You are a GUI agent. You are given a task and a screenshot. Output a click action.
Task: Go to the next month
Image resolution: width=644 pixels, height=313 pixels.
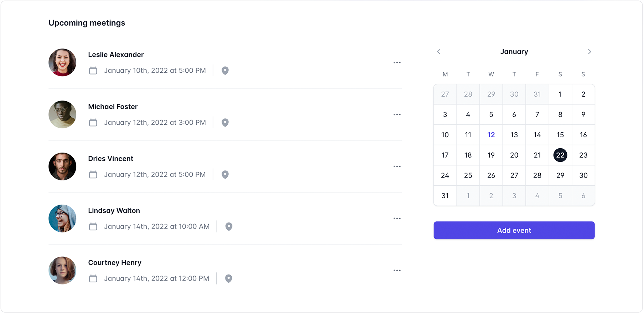590,52
